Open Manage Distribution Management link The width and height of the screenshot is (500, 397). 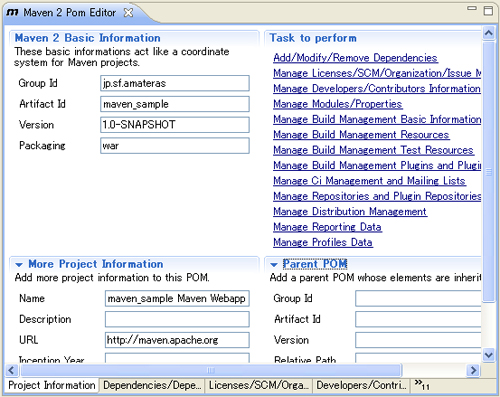coord(350,211)
